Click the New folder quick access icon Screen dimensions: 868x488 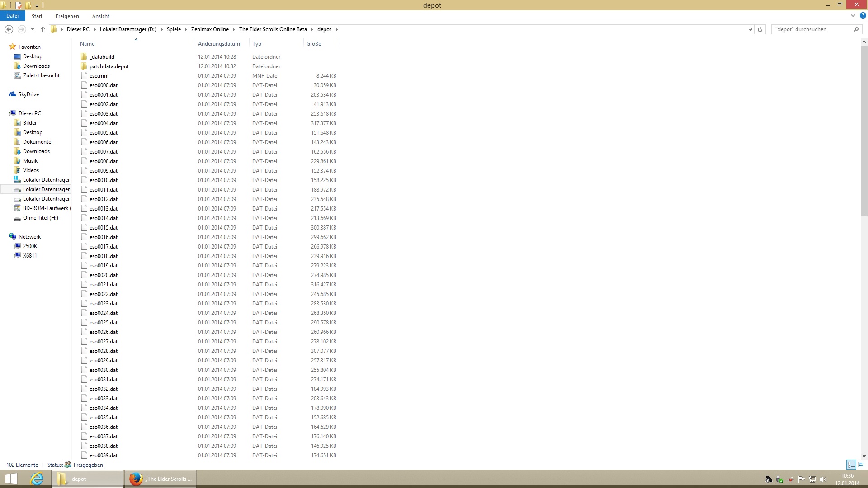[x=28, y=5]
